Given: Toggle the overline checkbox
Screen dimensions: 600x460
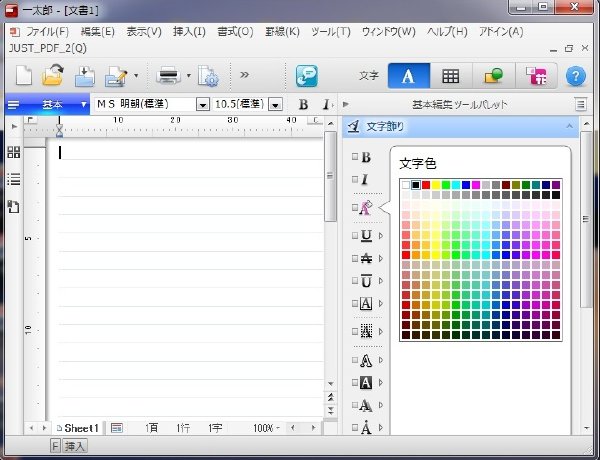Looking at the screenshot, I should pos(355,281).
